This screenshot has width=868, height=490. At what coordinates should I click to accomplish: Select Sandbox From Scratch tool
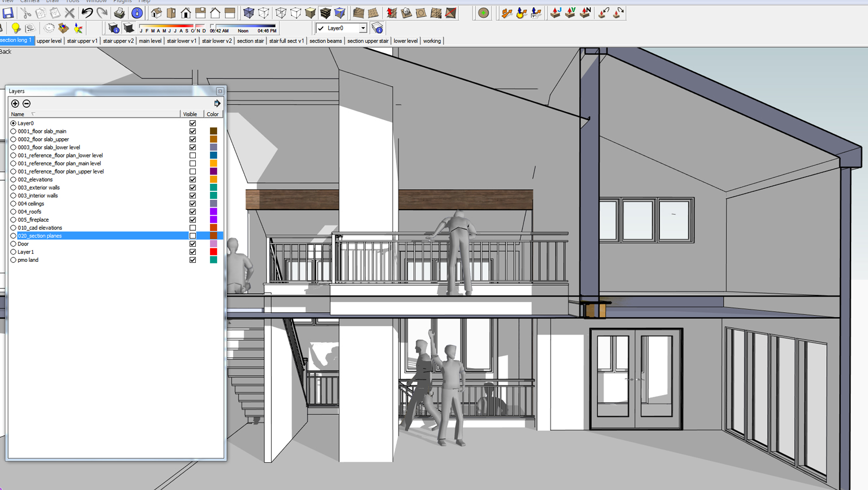tap(373, 12)
